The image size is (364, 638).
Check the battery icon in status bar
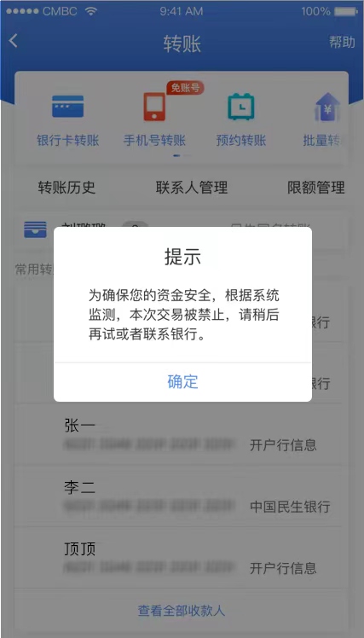345,11
